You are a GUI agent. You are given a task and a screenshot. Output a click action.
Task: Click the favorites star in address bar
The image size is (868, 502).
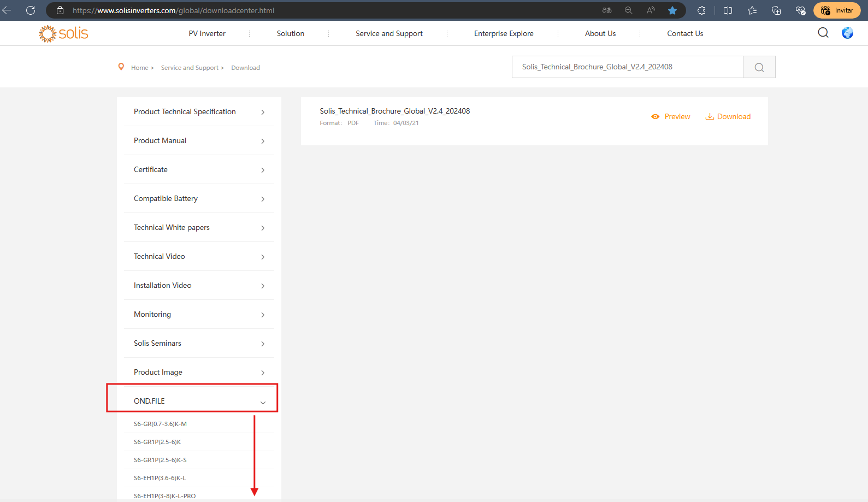point(672,10)
